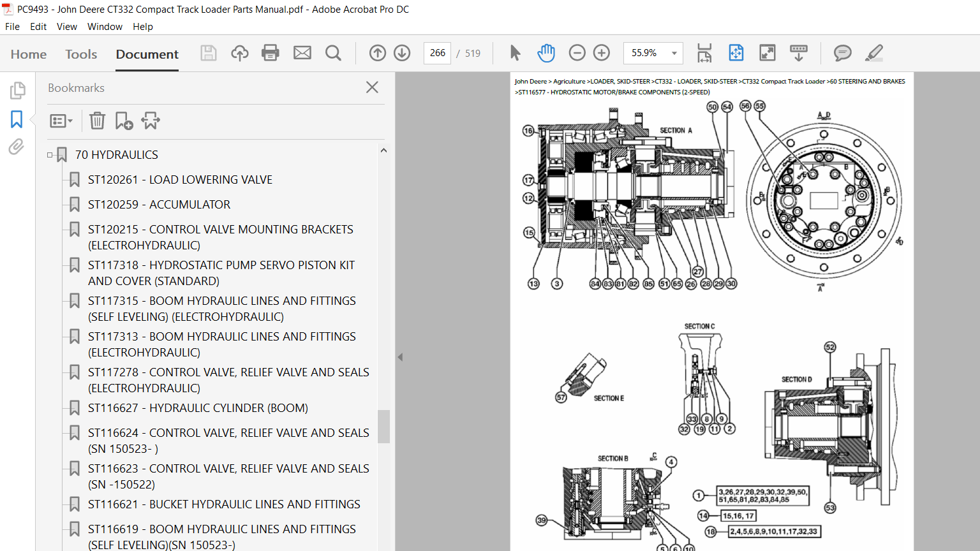Click the fit width scrolling icon
This screenshot has height=551, width=980.
coord(704,53)
